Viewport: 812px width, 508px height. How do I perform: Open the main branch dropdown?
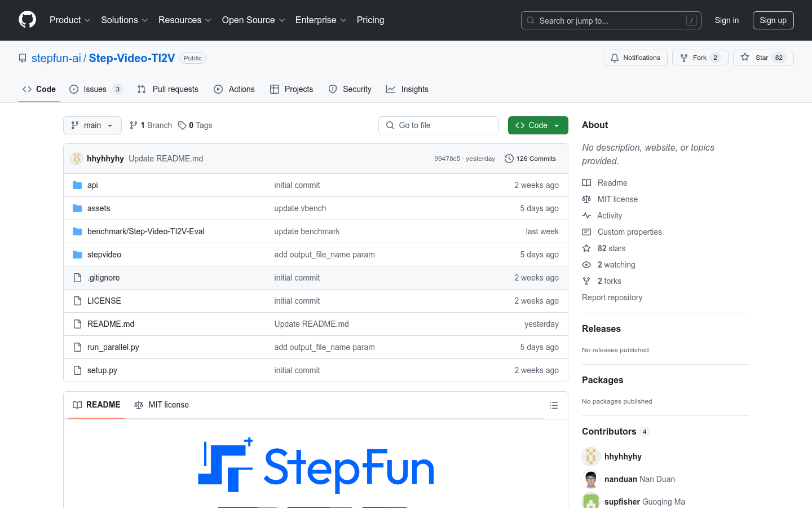92,125
